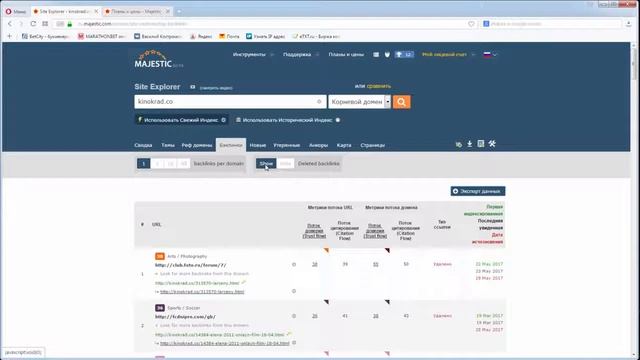Select Hide deleted backlinks
640x360 pixels.
[285, 164]
